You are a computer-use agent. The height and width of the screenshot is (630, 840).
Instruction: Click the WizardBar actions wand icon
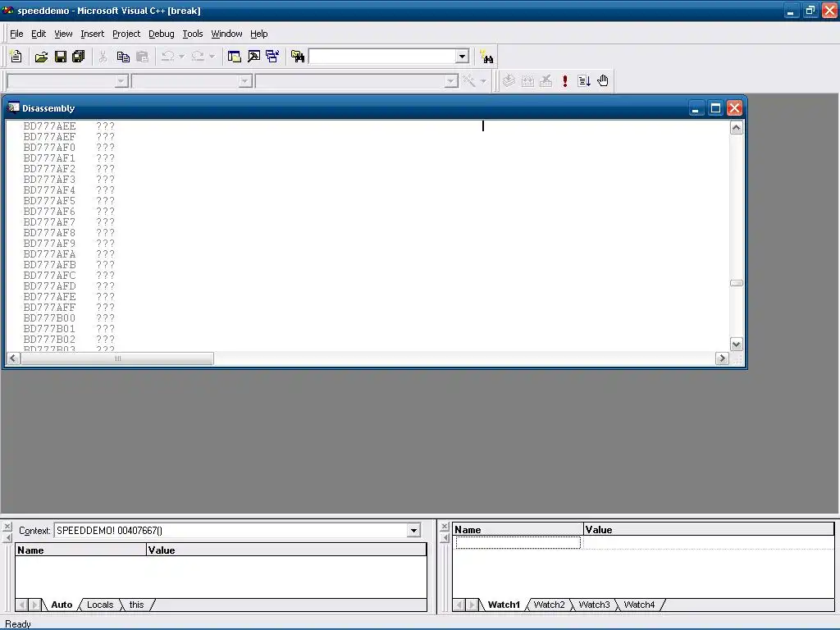tap(469, 81)
